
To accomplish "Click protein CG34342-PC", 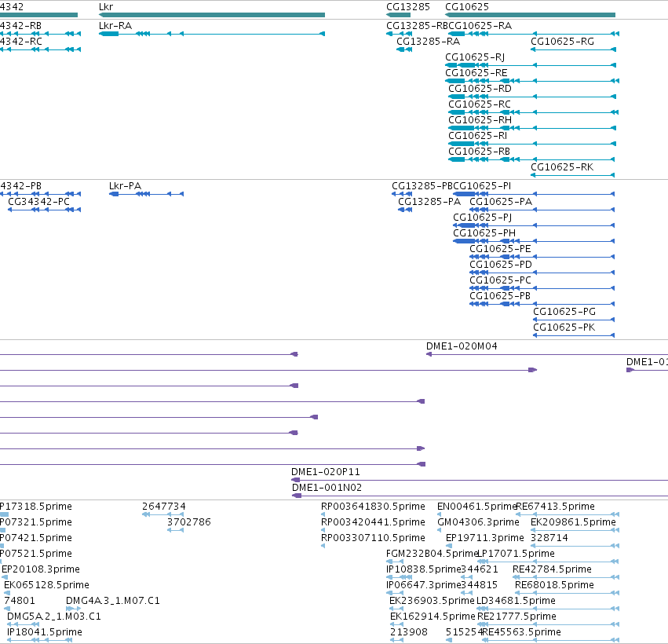I will (44, 210).
